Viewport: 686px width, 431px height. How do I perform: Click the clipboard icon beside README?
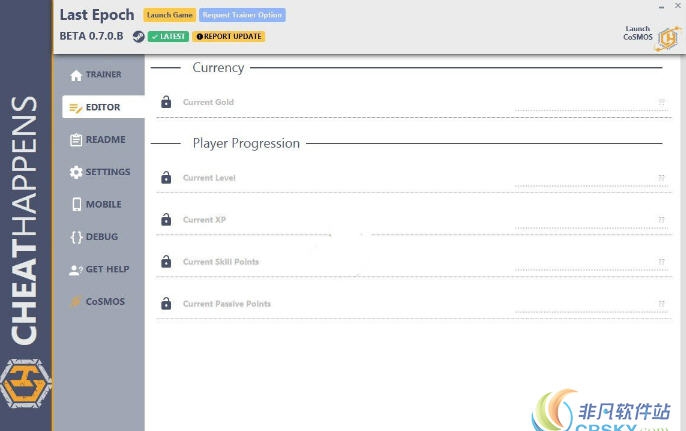[x=76, y=140]
